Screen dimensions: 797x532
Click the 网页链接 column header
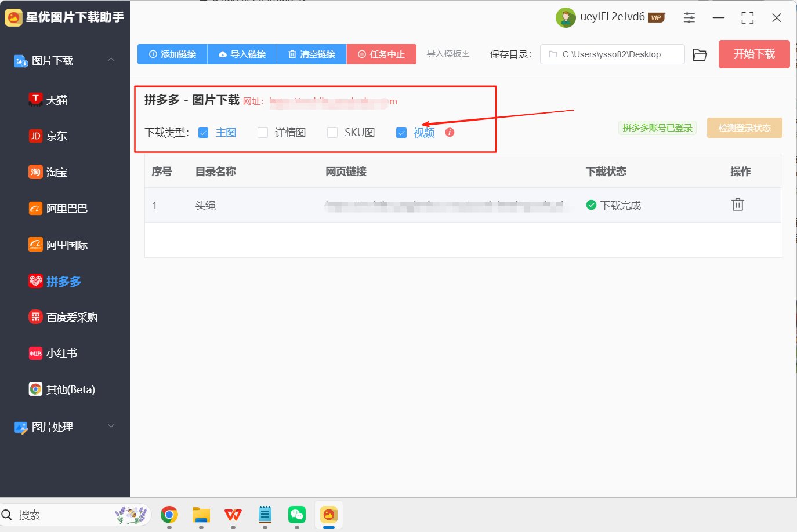coord(346,172)
